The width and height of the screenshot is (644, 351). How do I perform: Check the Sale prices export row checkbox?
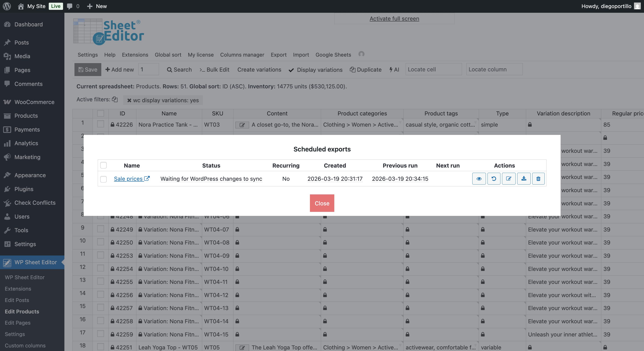[x=104, y=179]
